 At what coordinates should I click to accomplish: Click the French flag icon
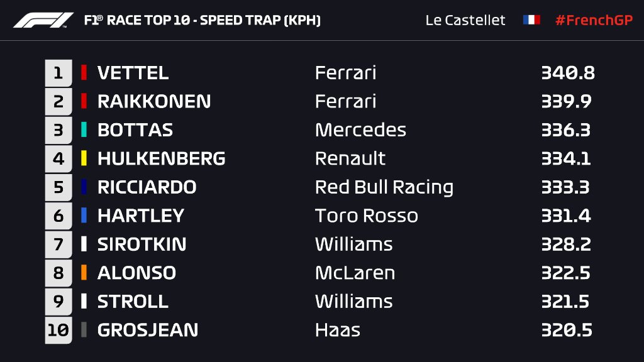click(x=531, y=19)
